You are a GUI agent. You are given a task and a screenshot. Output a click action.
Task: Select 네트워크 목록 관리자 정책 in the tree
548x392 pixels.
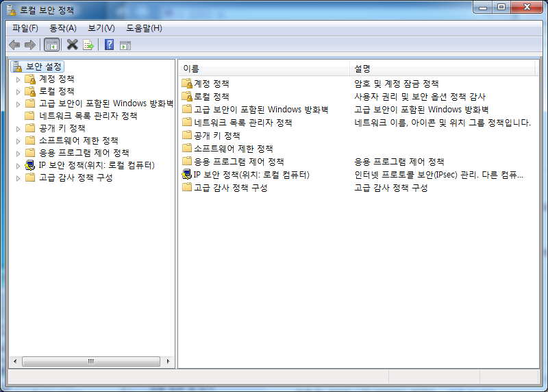(88, 116)
